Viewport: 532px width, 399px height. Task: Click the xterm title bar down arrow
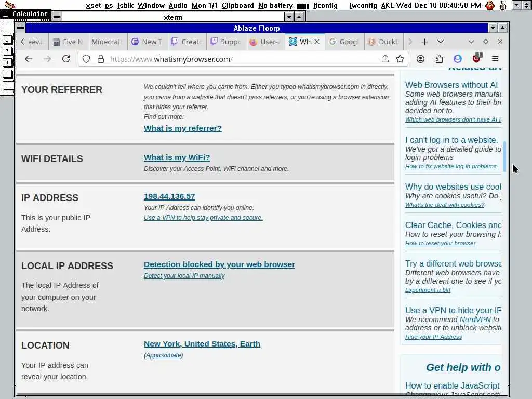click(x=289, y=17)
